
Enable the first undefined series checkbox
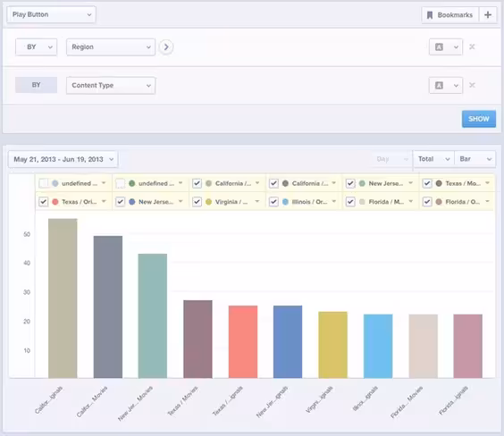click(x=43, y=183)
